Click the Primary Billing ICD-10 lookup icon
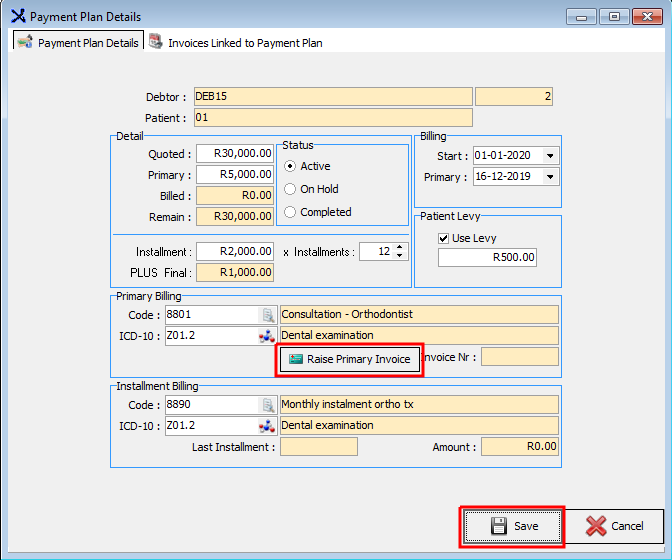 (x=267, y=336)
